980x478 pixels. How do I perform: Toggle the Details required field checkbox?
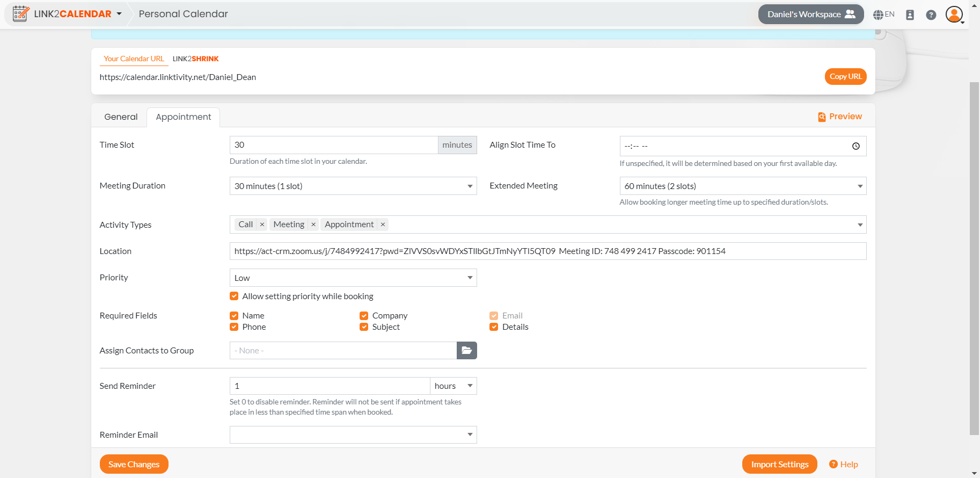tap(494, 327)
